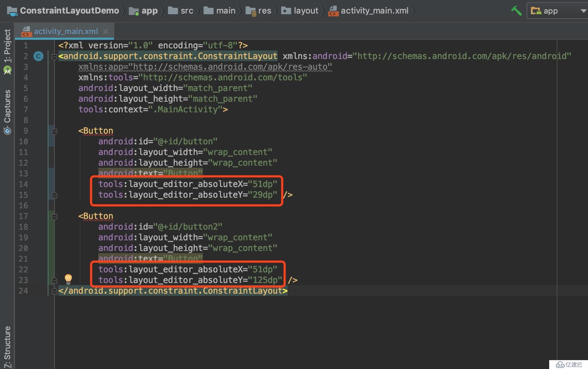This screenshot has height=369, width=588.
Task: Click the xmlns:android schema URL on line 2
Action: pos(462,56)
